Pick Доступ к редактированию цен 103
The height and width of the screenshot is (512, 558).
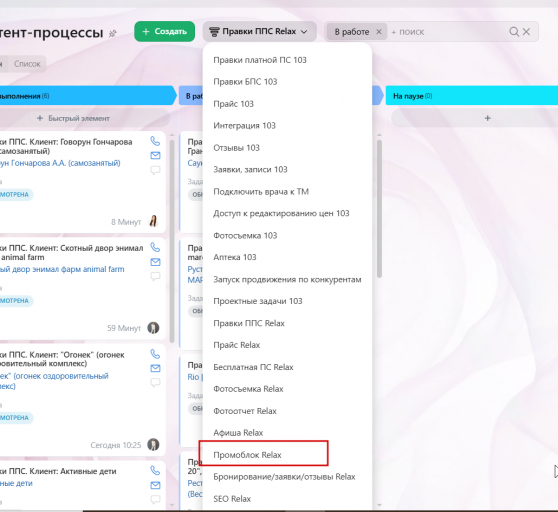coord(281,213)
